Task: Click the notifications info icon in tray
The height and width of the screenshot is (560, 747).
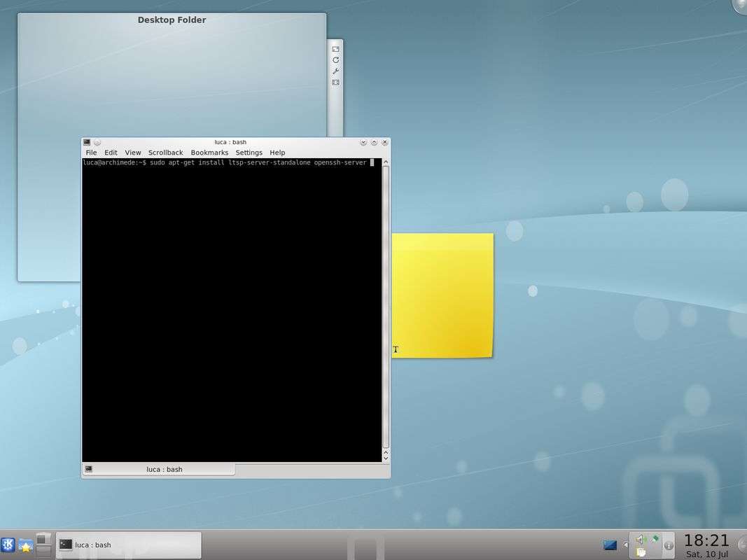Action: 669,545
